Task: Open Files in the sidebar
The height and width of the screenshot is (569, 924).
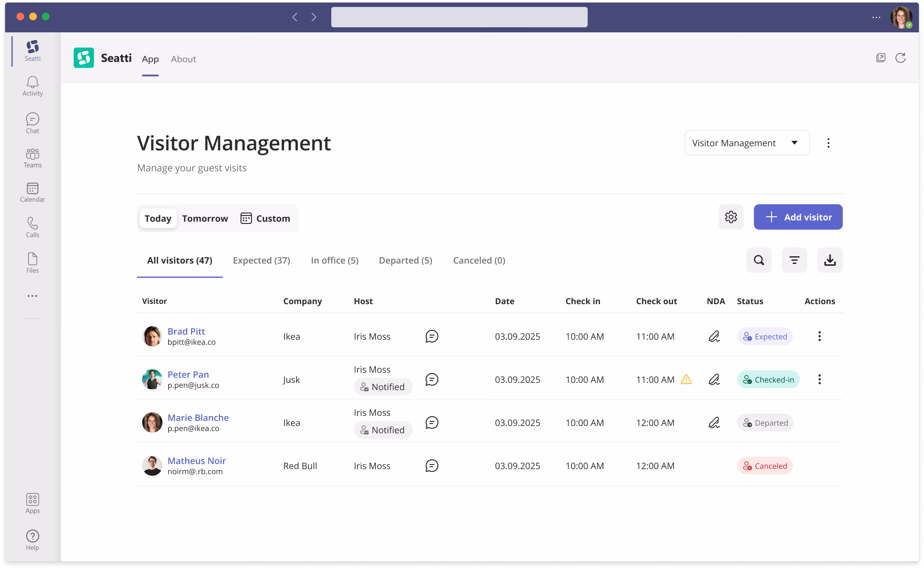Action: (x=32, y=263)
